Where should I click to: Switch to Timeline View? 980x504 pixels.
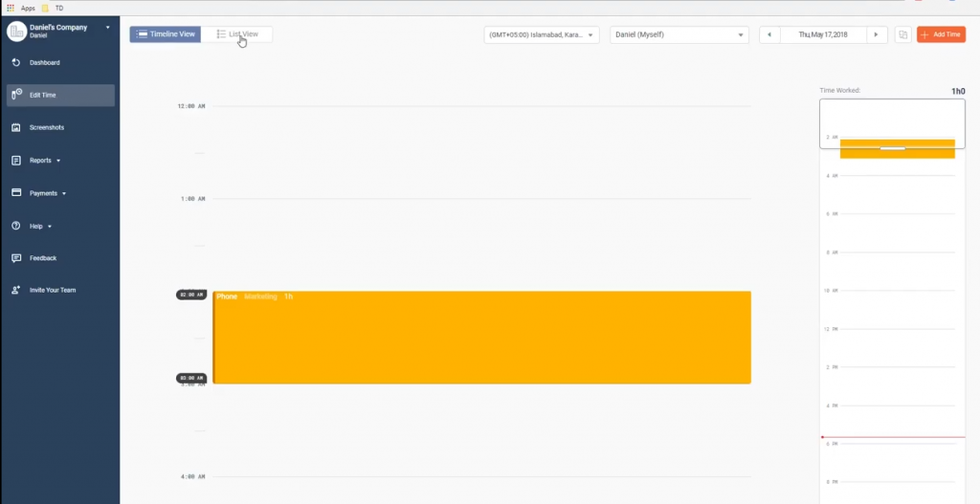pos(166,34)
